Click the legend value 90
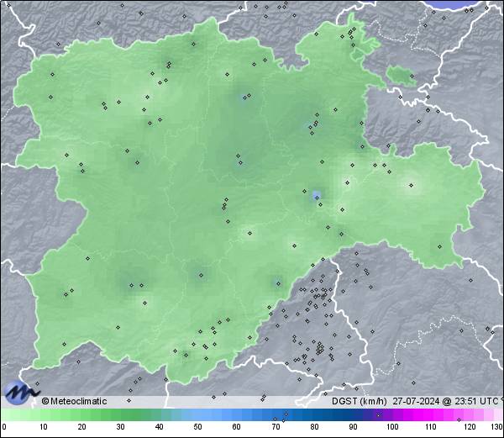Image resolution: width=504 pixels, height=438 pixels. tap(353, 427)
